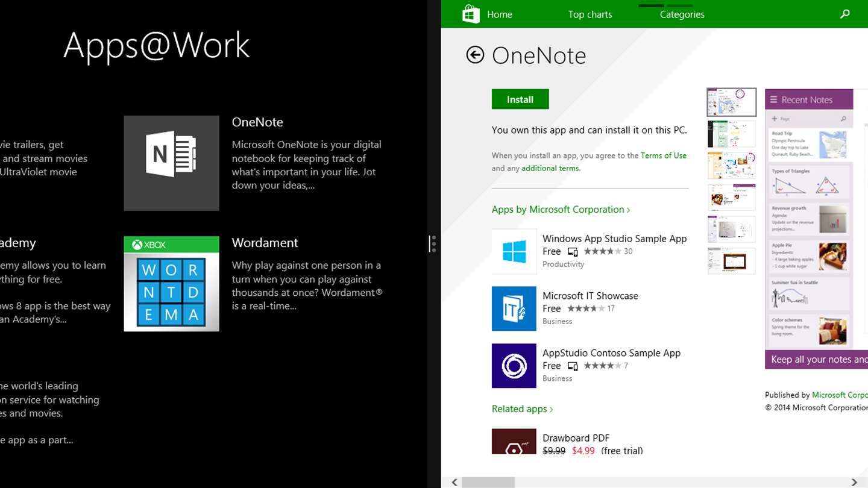Switch to Top charts tab
The image size is (868, 488).
tap(590, 14)
